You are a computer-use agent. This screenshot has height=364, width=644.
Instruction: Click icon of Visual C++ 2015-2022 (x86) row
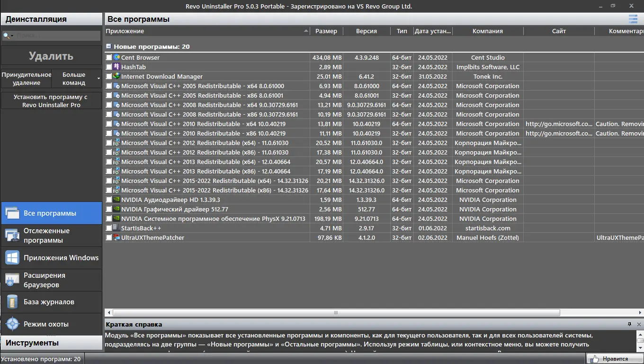click(x=116, y=190)
